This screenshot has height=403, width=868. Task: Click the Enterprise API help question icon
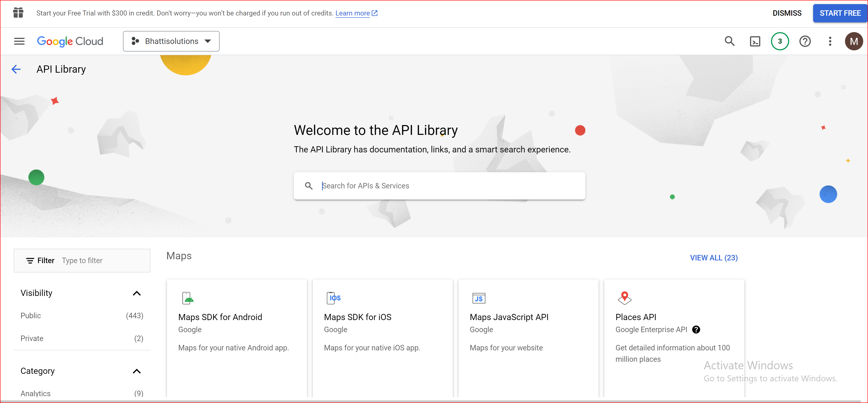point(696,330)
